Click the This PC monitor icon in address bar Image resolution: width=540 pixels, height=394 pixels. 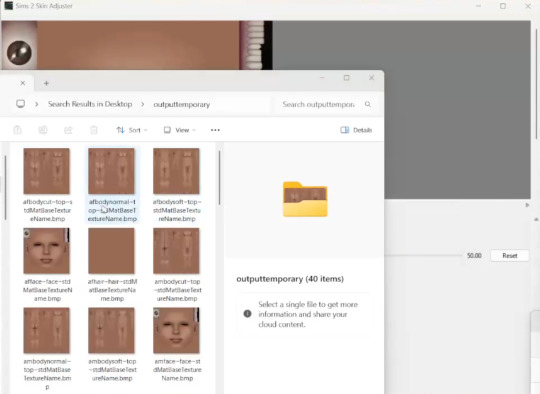pyautogui.click(x=21, y=104)
